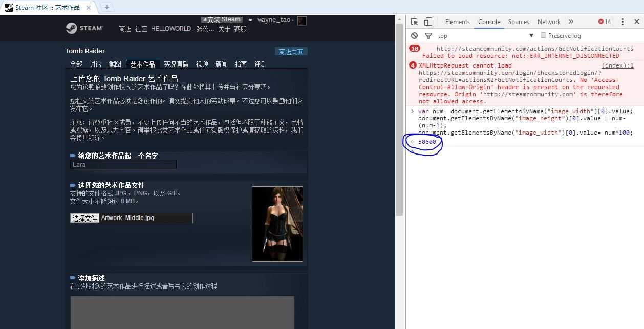Screen dimensions: 644x329
Task: Click the ERR_INTERNET_DISCONNECTED error message
Action: (521, 56)
